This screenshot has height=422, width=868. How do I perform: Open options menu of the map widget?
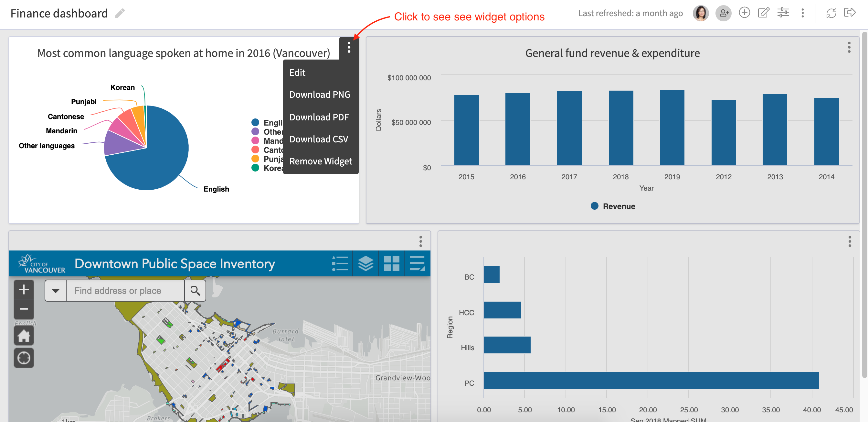point(420,241)
